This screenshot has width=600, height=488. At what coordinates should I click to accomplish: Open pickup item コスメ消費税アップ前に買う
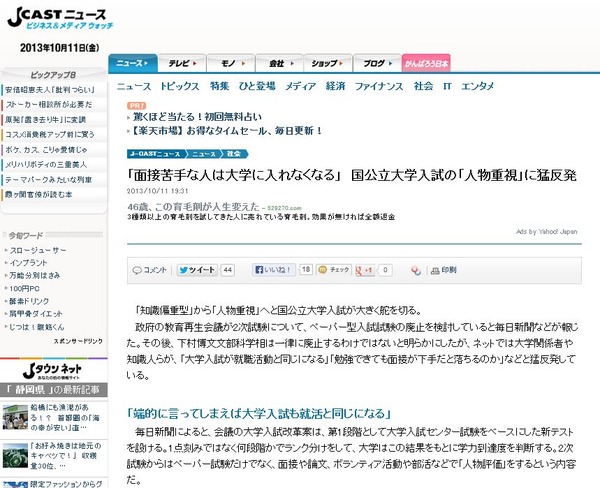pos(49,135)
